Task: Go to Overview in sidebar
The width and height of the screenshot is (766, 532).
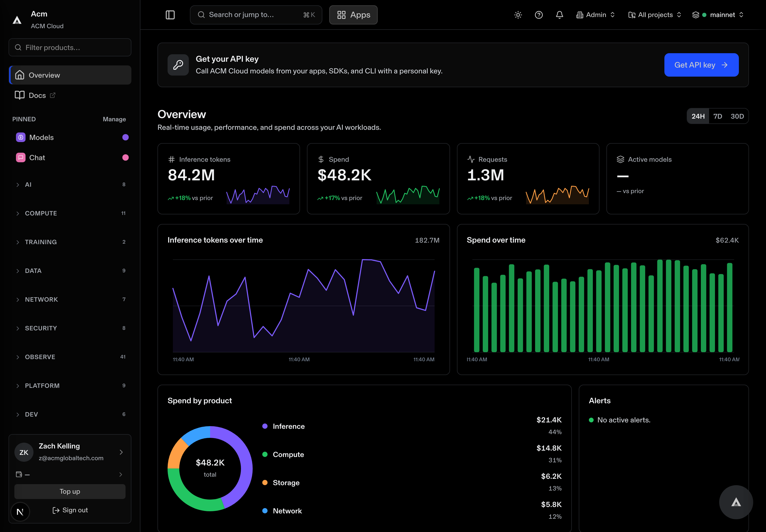Action: click(70, 75)
